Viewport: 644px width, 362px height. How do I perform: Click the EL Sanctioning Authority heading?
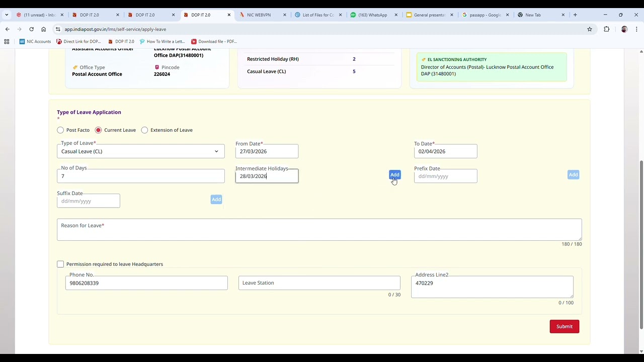[457, 59]
